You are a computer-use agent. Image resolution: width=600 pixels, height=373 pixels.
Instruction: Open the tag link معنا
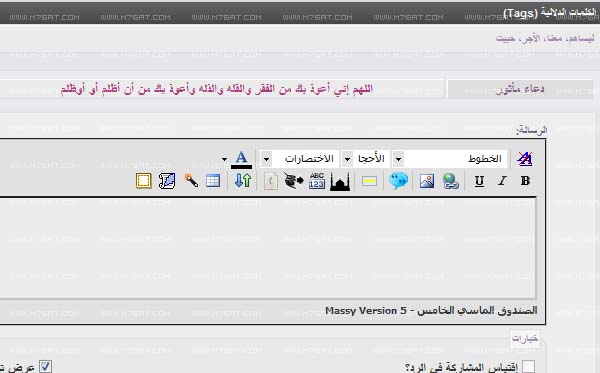point(553,38)
